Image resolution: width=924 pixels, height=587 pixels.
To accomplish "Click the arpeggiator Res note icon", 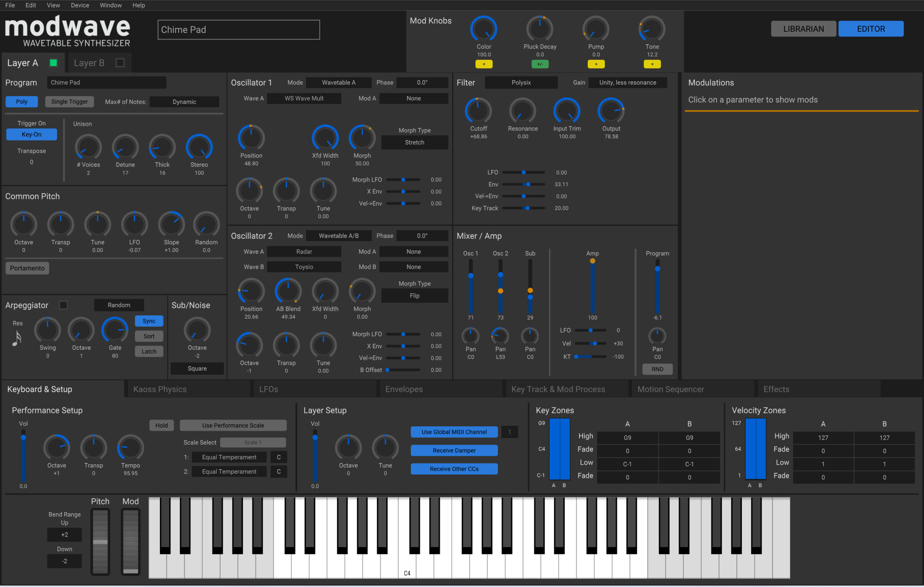I will click(x=17, y=338).
